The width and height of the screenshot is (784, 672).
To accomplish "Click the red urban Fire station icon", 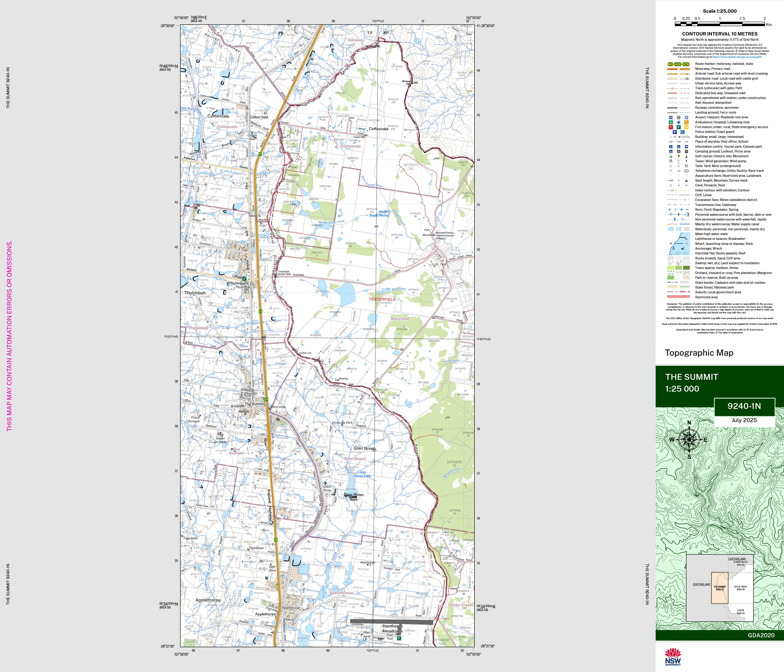I will [x=670, y=127].
